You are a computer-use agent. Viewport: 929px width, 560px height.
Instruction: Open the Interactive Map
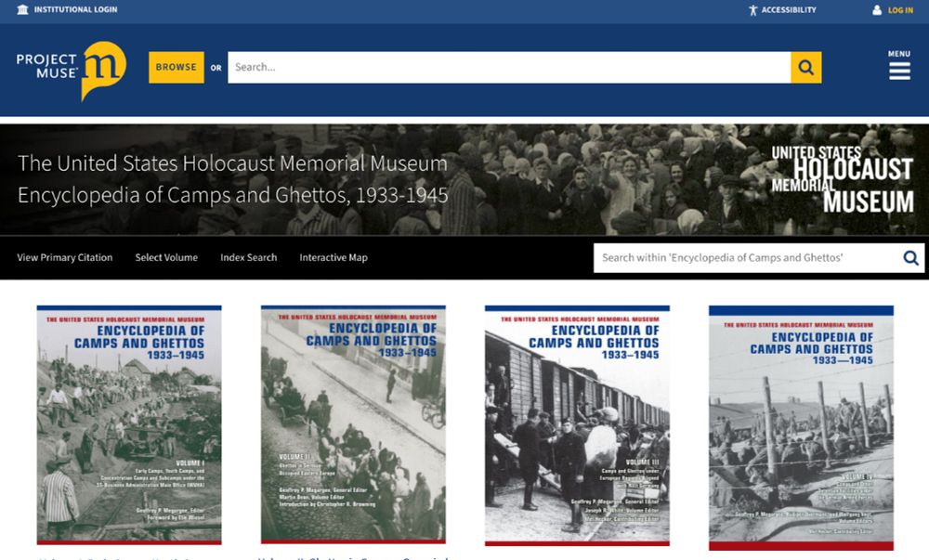(334, 257)
